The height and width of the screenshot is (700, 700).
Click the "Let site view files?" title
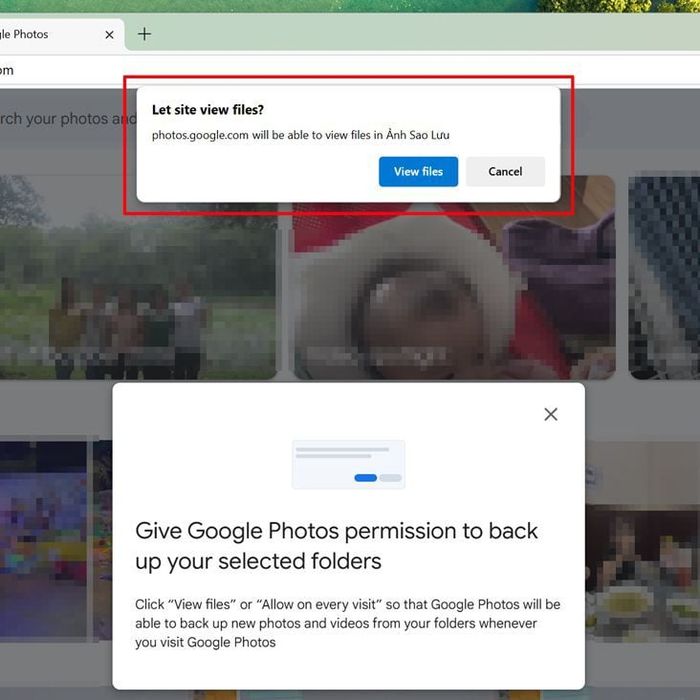coord(208,110)
